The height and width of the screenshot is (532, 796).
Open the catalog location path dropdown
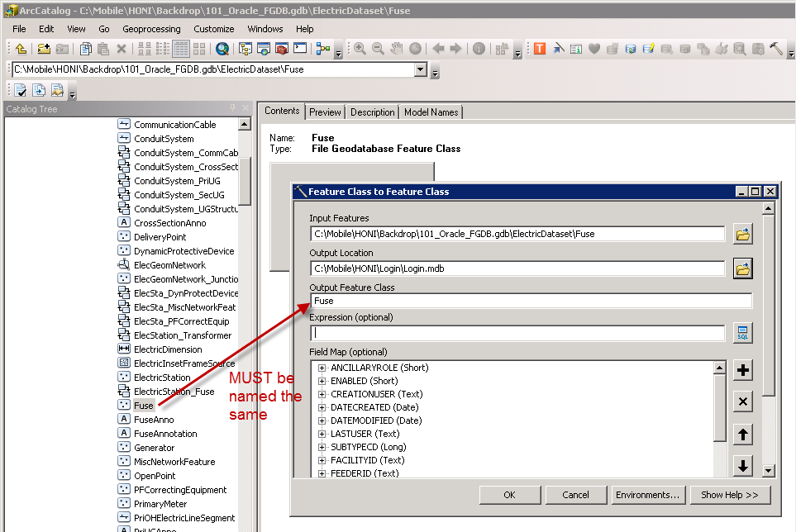421,70
